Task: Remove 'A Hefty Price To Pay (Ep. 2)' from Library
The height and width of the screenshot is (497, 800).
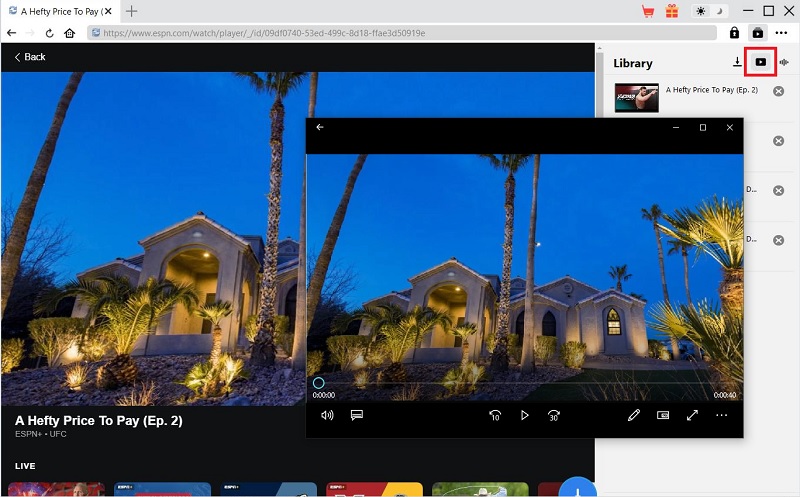Action: tap(778, 91)
